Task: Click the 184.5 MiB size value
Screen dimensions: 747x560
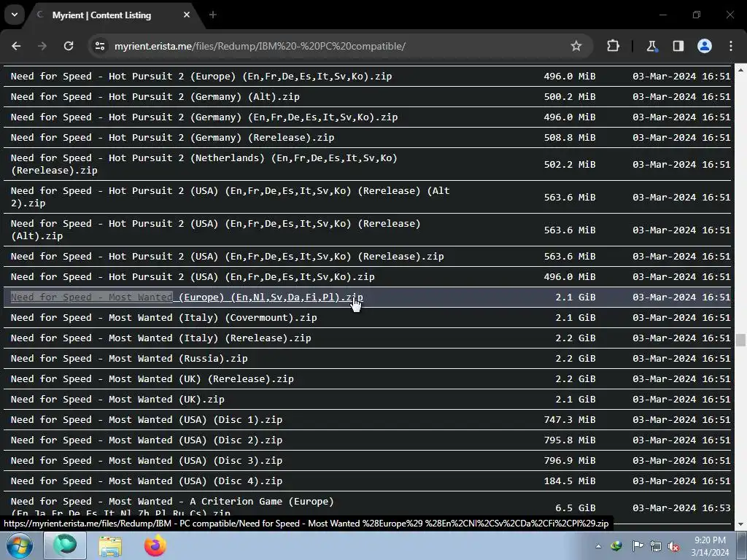Action: coord(570,481)
